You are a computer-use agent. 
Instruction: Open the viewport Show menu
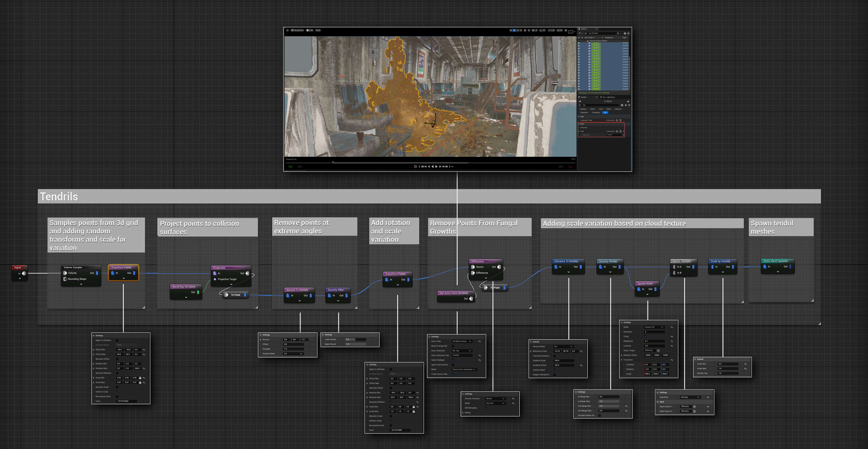click(x=318, y=30)
